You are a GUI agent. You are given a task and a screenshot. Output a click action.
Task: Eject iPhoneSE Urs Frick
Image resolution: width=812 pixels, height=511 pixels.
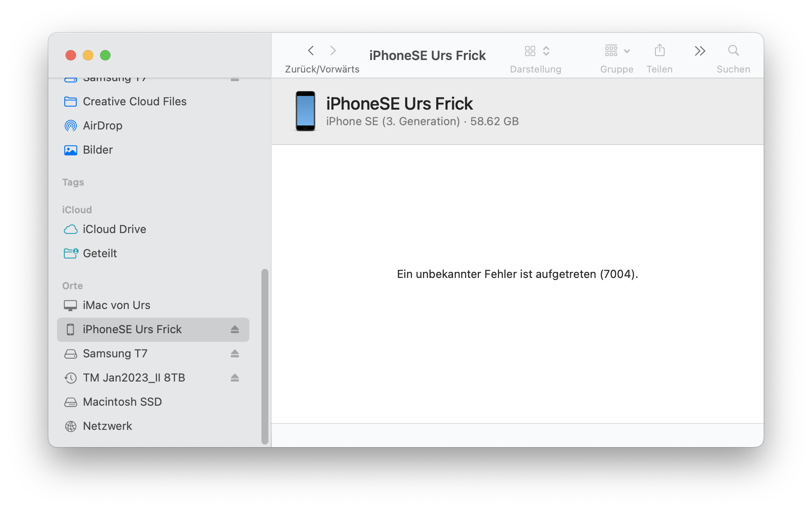coord(235,330)
